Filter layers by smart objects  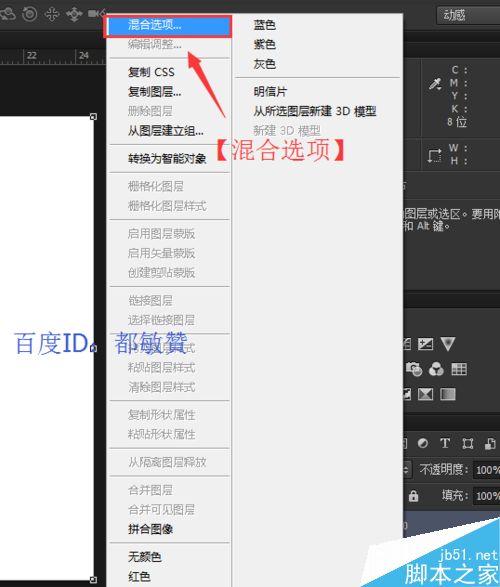click(490, 444)
